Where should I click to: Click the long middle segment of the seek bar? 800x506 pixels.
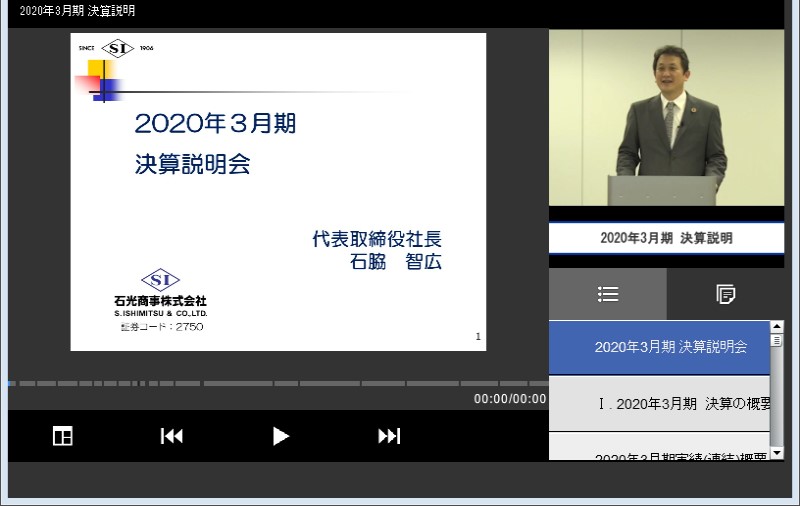point(238,383)
